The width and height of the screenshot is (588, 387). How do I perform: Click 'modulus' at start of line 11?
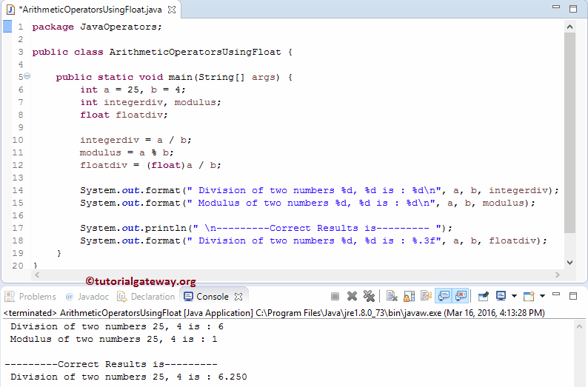click(101, 153)
